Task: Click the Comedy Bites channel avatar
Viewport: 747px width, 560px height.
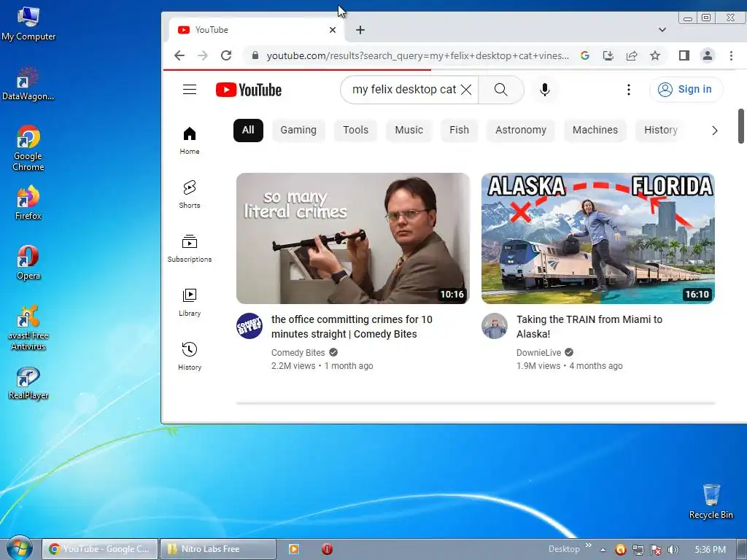Action: [x=249, y=326]
